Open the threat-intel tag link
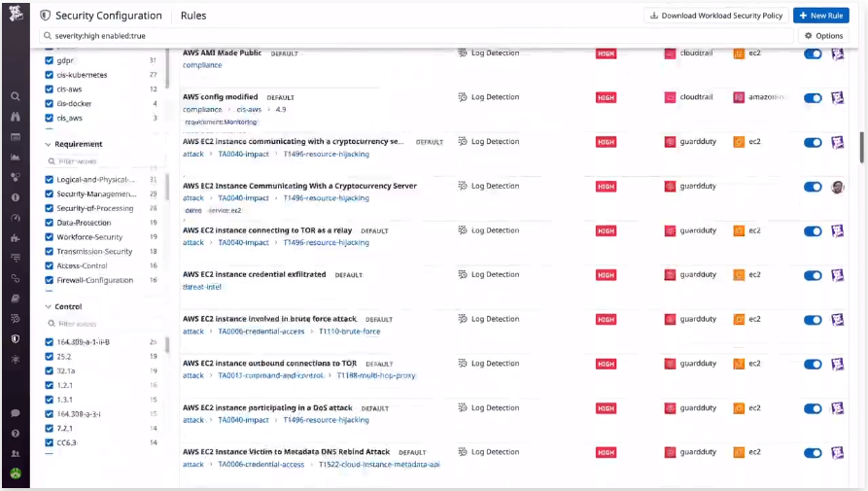Viewport: 868px width, 491px height. [202, 287]
